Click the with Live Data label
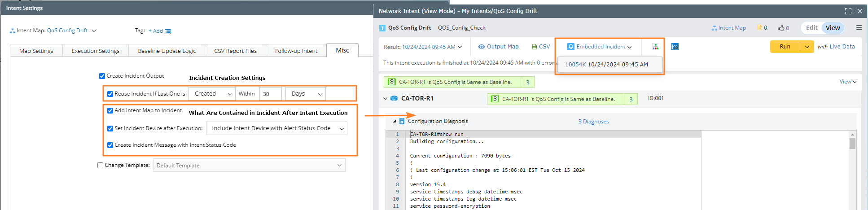The image size is (868, 210). [x=836, y=47]
